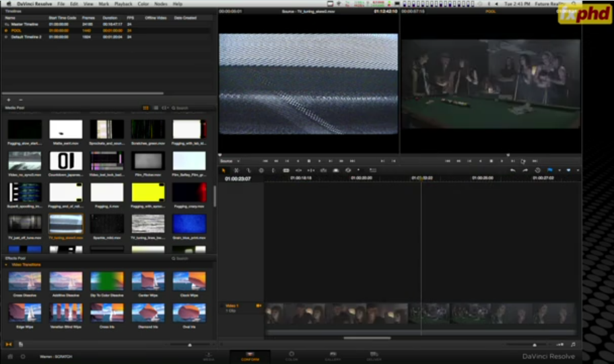Switch to the Media page tab

[208, 356]
